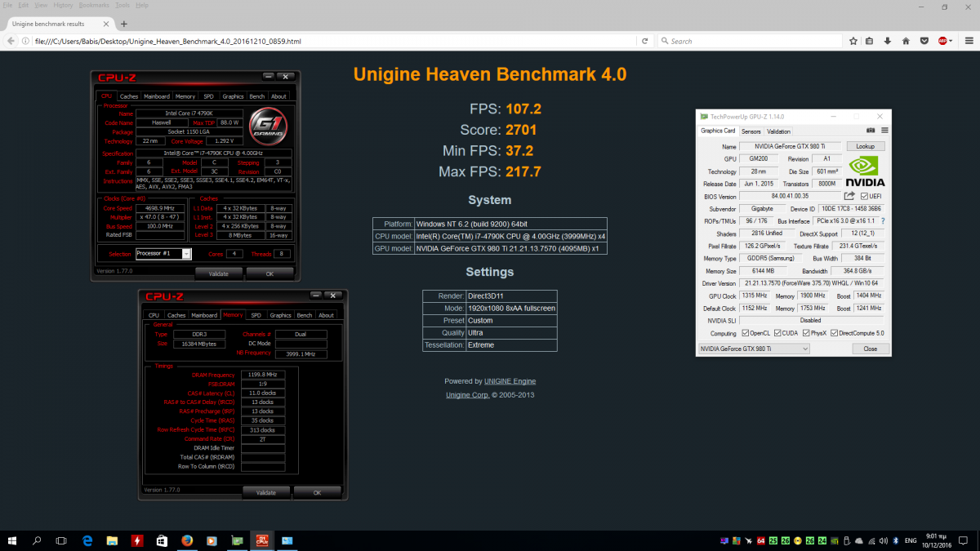Open Firefox hamburger menu
This screenshot has height=551, width=980.
click(x=969, y=41)
